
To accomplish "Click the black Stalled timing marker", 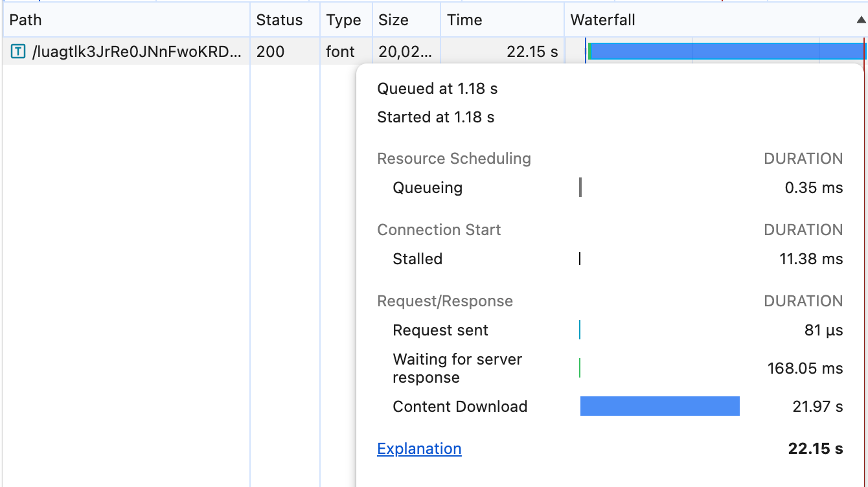I will [580, 259].
